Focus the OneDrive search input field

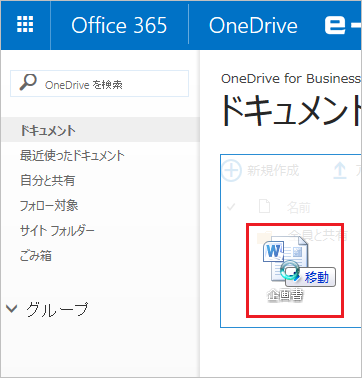point(99,84)
